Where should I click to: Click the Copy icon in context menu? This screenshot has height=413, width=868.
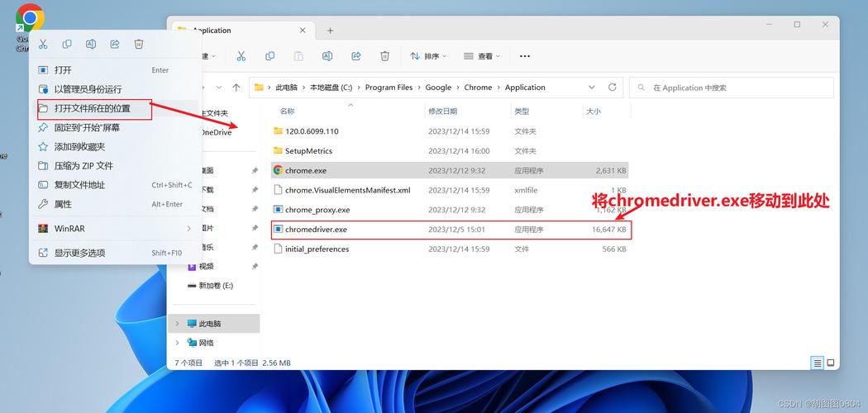tap(67, 45)
